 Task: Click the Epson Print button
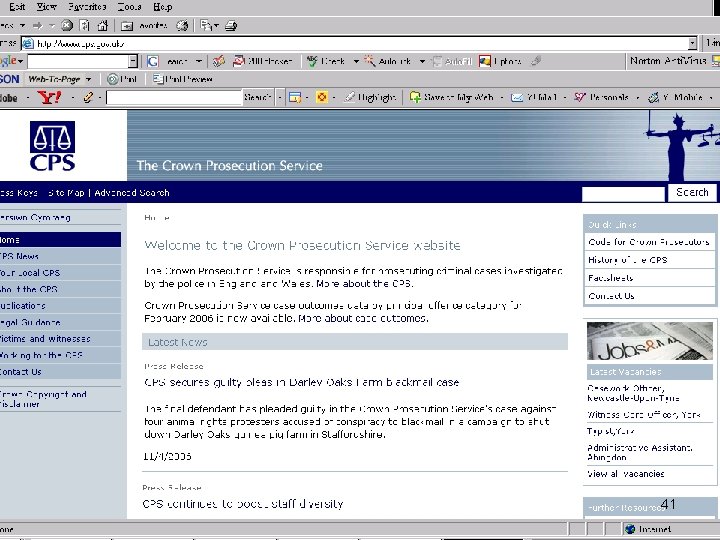[122, 79]
